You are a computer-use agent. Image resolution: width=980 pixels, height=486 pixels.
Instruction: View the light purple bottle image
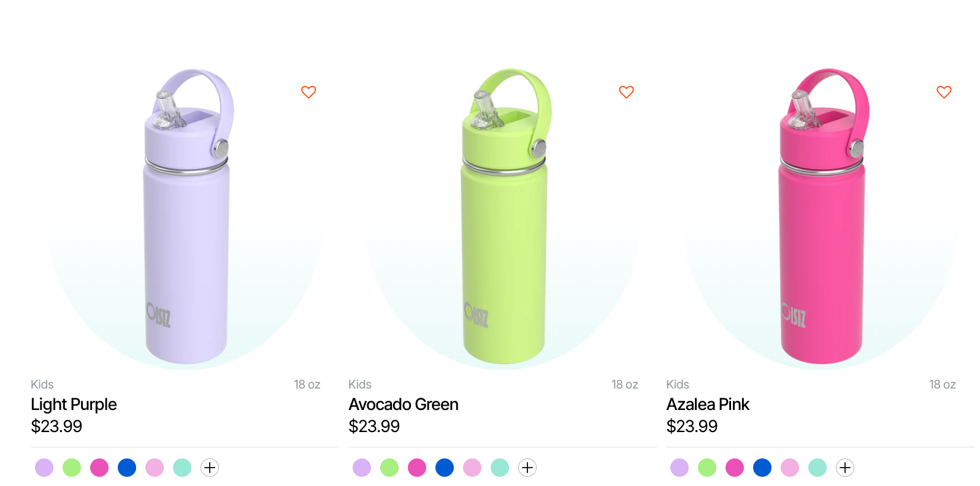186,221
